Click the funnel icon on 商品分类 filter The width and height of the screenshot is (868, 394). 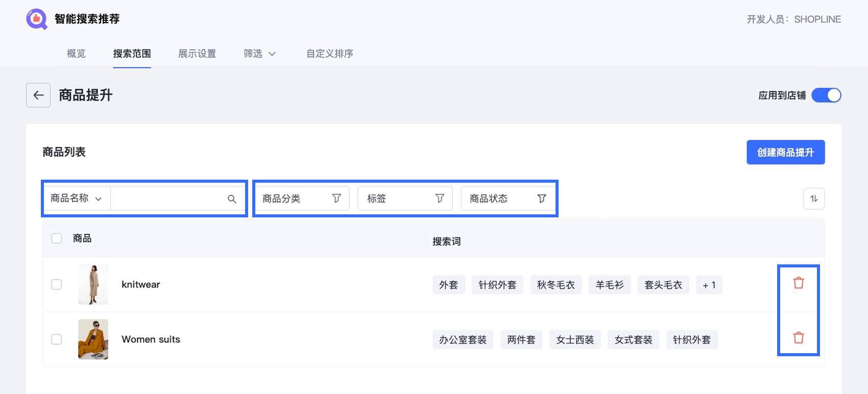click(x=336, y=199)
